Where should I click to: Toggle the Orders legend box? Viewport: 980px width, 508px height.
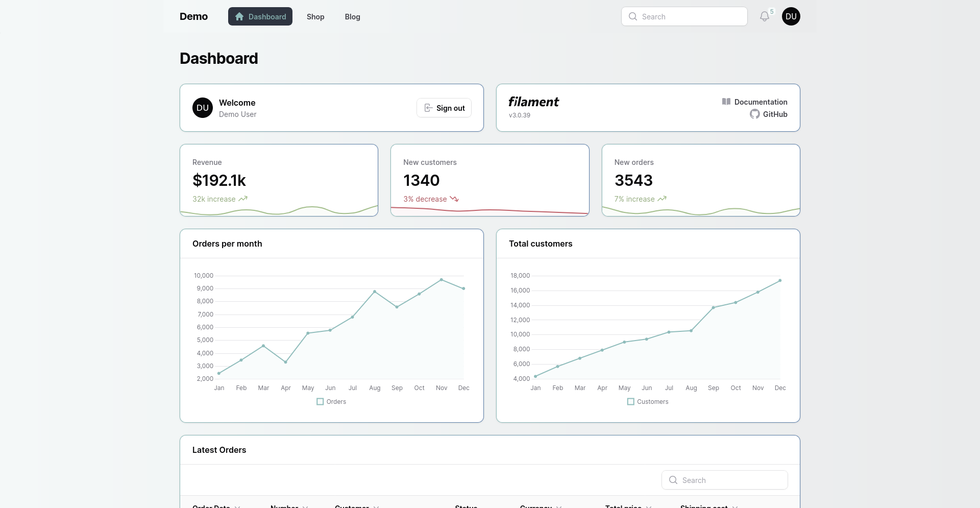coord(320,402)
